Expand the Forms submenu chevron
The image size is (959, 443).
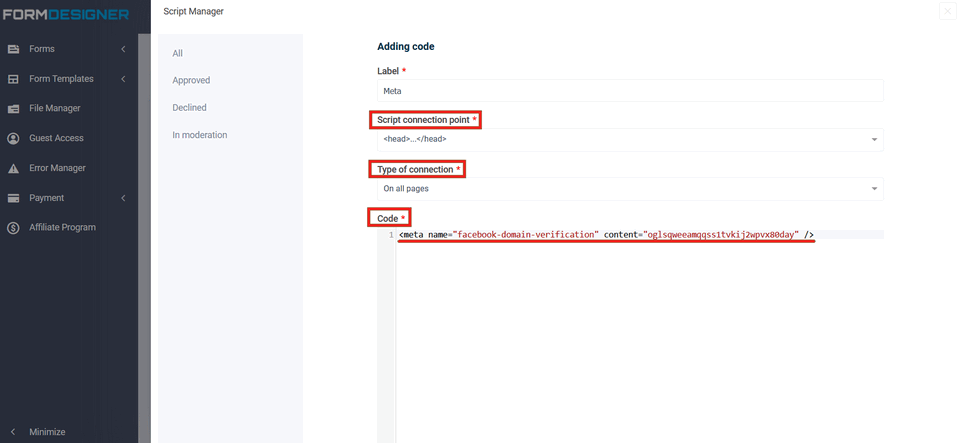(123, 49)
